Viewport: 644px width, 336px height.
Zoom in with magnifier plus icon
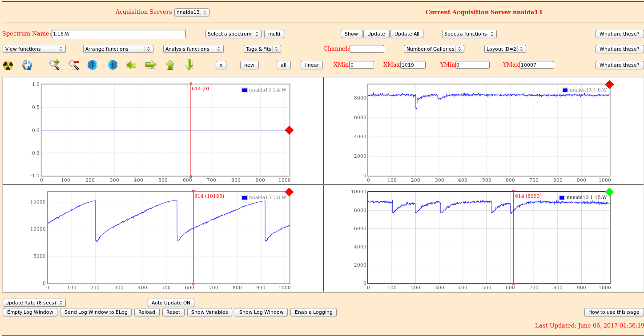(x=55, y=65)
